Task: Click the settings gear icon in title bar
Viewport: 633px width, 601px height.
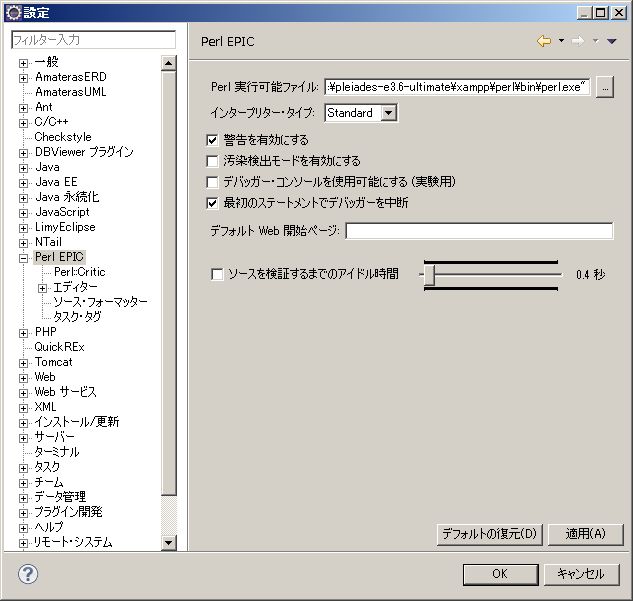Action: click(13, 13)
